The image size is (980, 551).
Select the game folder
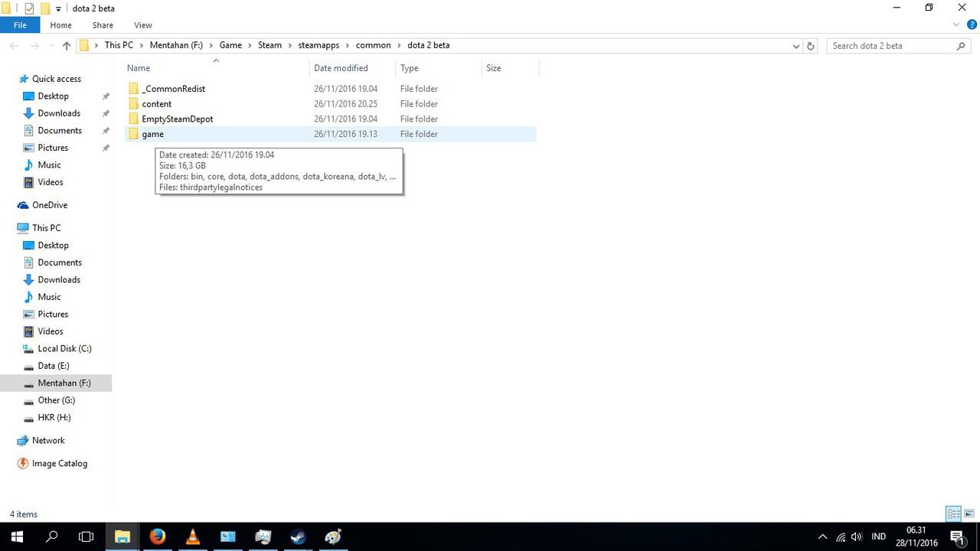coord(152,134)
